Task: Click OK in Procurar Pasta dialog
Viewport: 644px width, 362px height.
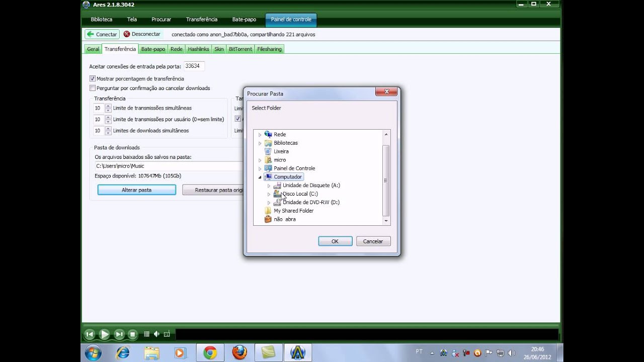Action: point(335,241)
